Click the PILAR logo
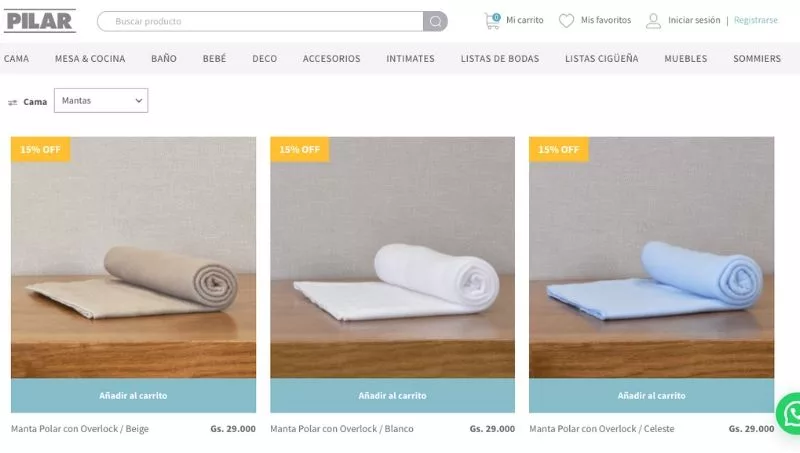The width and height of the screenshot is (800, 453). pos(40,21)
